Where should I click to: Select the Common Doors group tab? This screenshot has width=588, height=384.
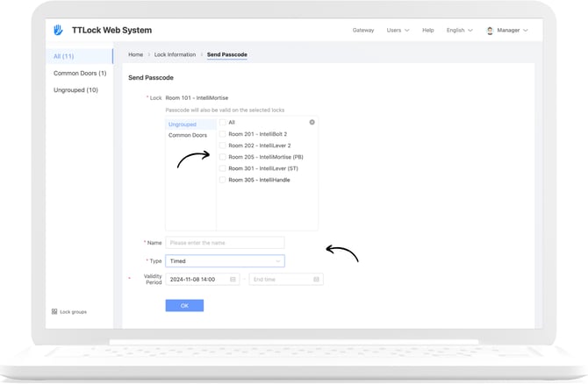coord(186,136)
